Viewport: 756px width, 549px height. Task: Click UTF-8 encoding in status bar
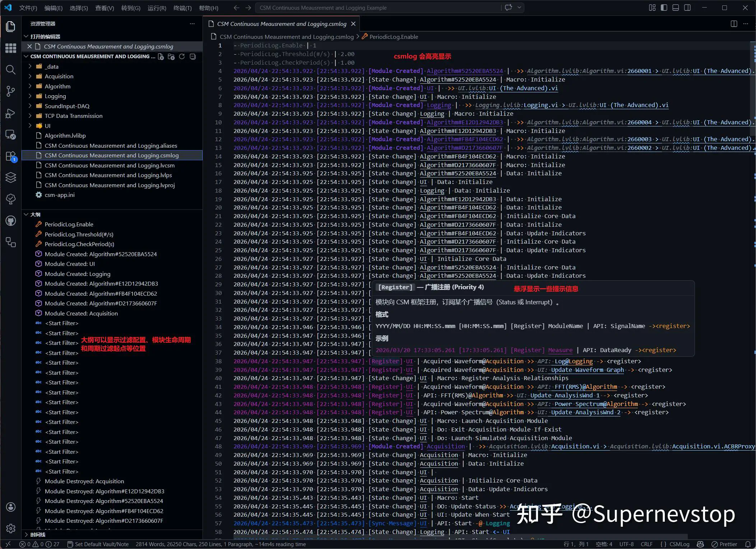pos(626,544)
